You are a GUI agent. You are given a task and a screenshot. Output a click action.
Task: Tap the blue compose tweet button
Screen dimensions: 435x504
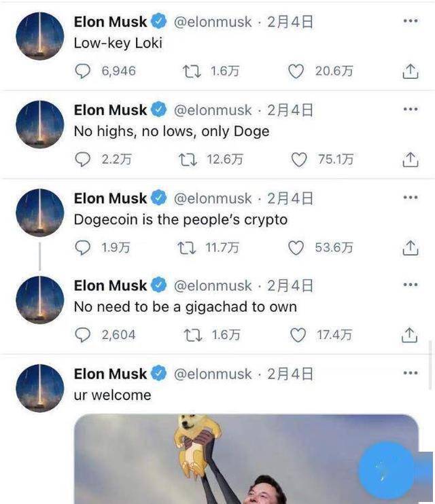(x=386, y=470)
